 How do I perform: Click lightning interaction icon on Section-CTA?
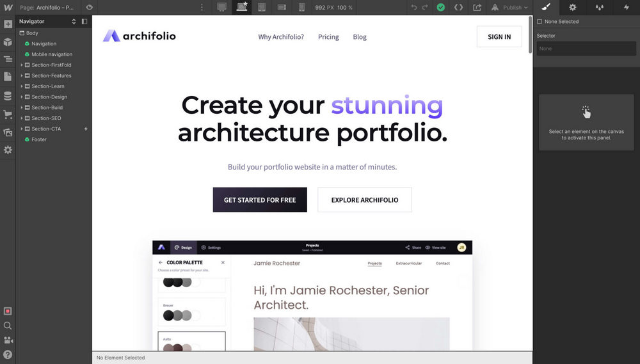86,129
